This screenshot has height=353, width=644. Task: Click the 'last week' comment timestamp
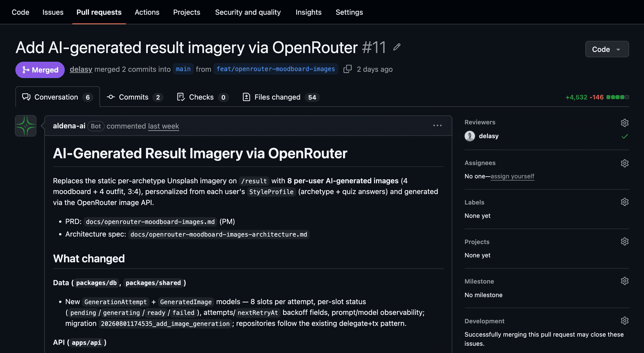(163, 126)
